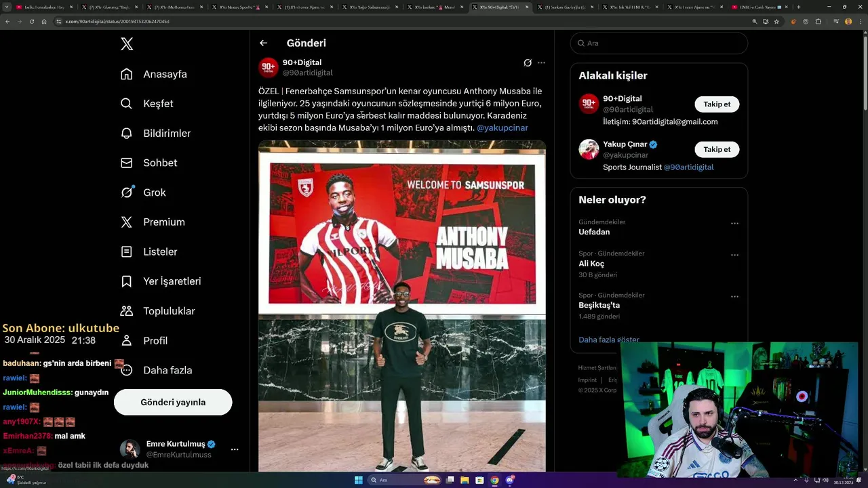Open Yakup Çınar profile in Alakalı kişiler

click(625, 144)
